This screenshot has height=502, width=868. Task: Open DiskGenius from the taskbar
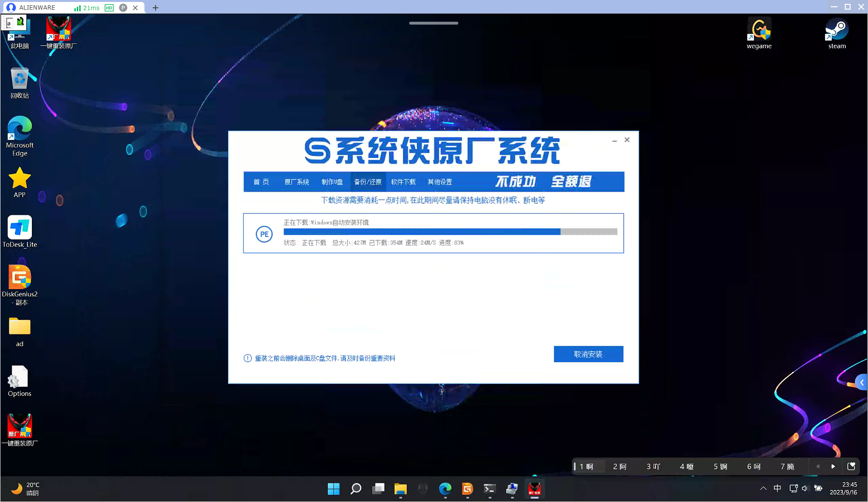click(467, 489)
